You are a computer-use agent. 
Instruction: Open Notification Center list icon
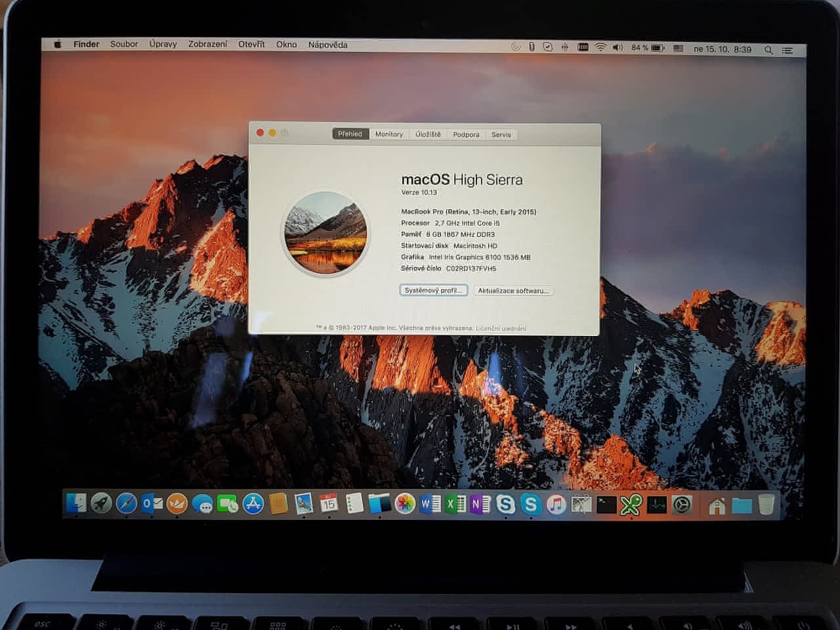tap(787, 50)
